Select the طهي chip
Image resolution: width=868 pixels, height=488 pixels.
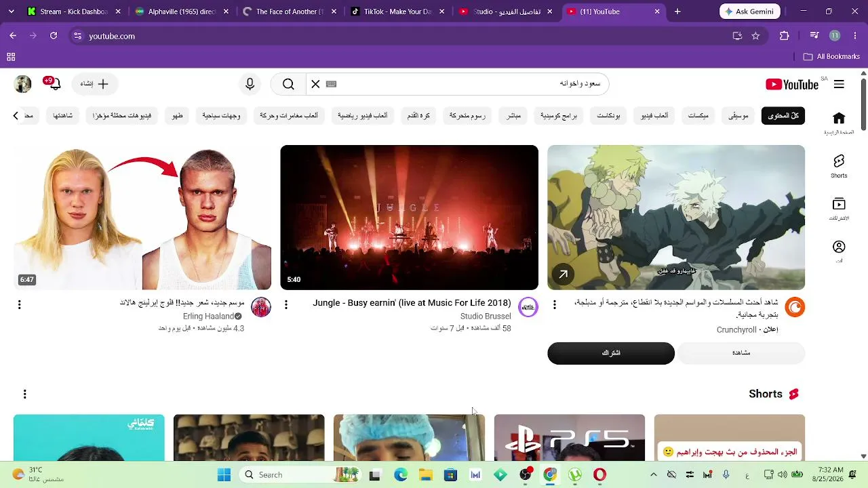[177, 116]
